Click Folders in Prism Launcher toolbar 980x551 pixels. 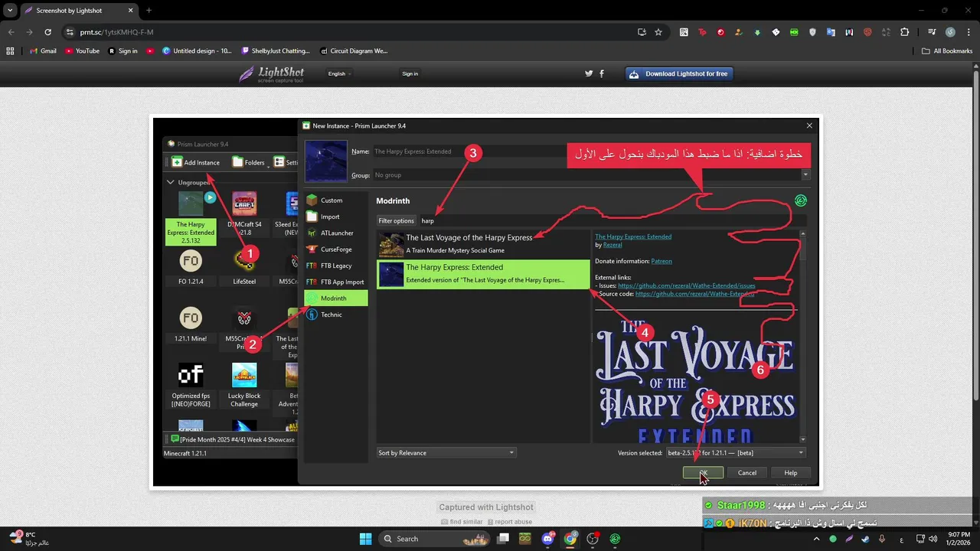coord(250,162)
